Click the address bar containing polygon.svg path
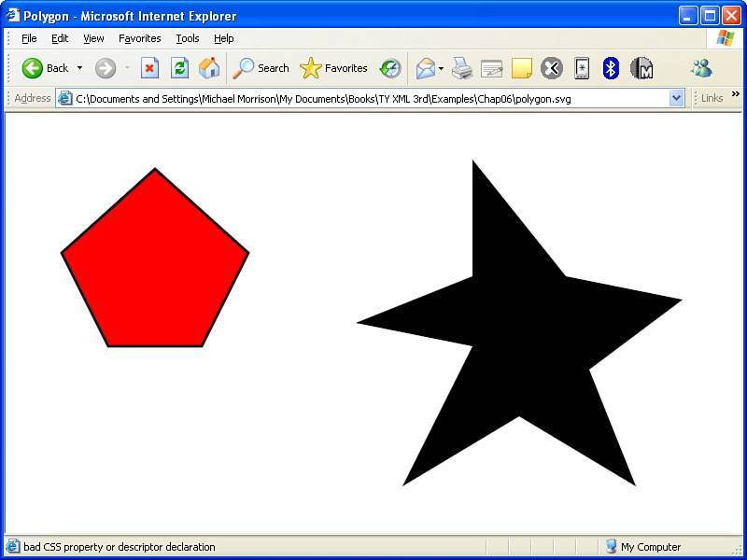The image size is (747, 560). click(370, 99)
